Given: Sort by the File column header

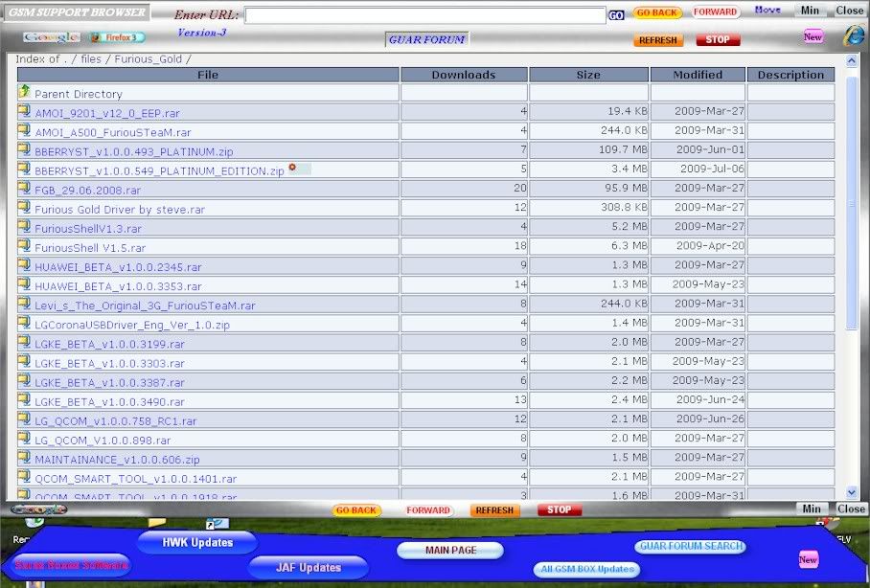Looking at the screenshot, I should coord(208,75).
